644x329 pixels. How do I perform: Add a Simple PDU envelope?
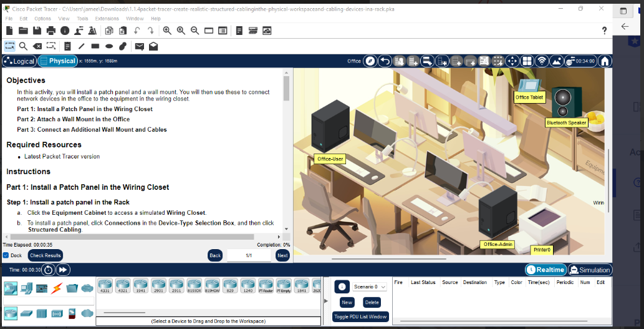140,46
